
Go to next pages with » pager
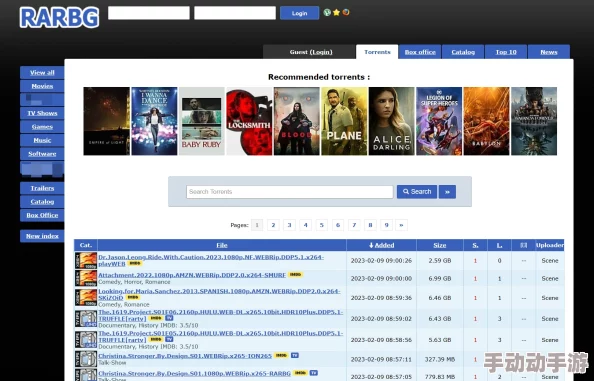401,225
